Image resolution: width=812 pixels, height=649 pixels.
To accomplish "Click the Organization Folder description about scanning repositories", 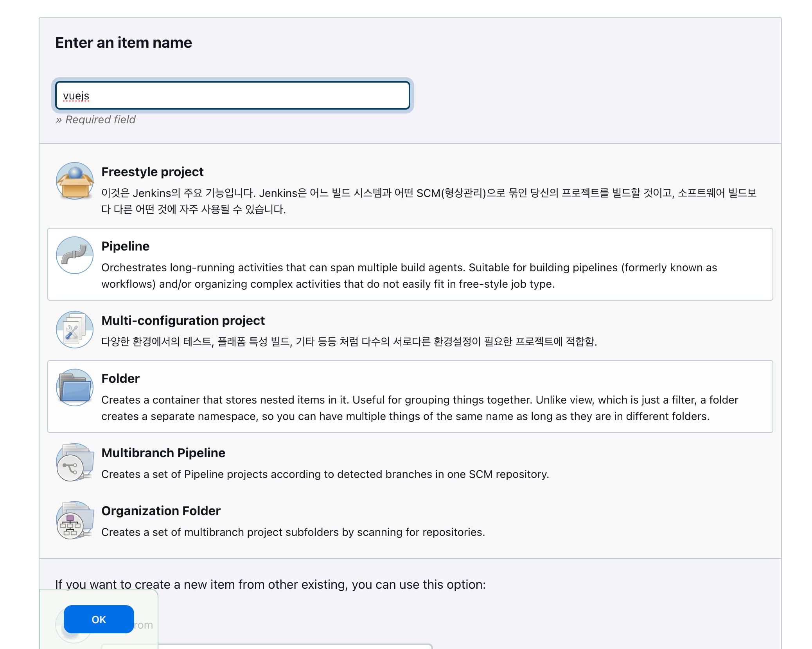I will [x=293, y=532].
